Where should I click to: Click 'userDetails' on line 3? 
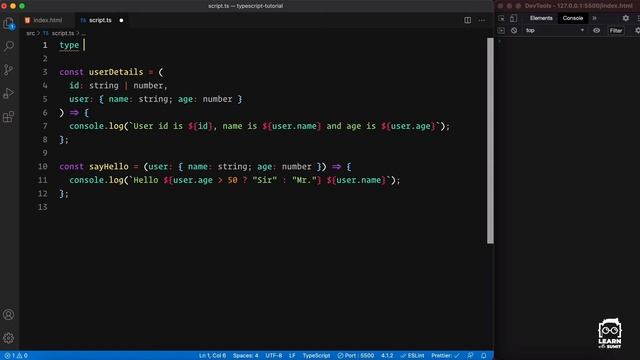[116, 72]
